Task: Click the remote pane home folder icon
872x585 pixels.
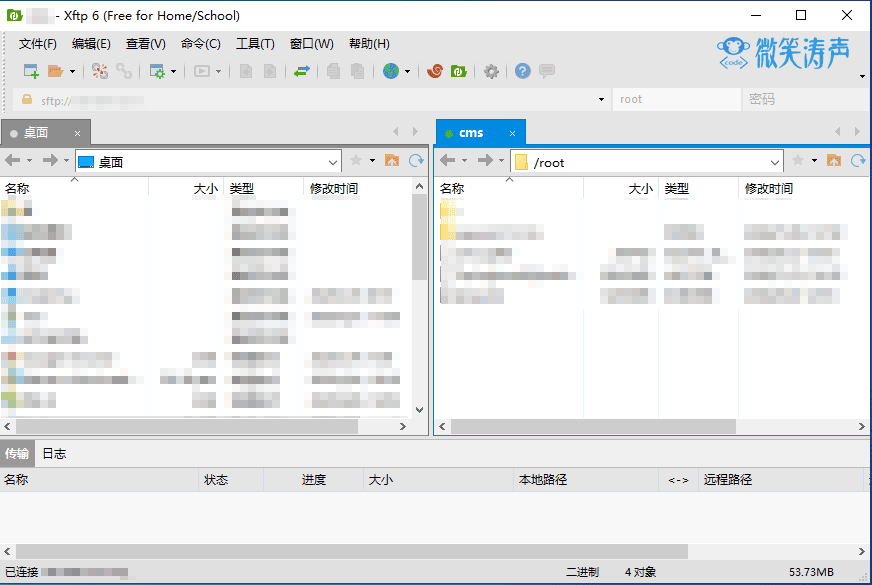Action: pos(834,161)
